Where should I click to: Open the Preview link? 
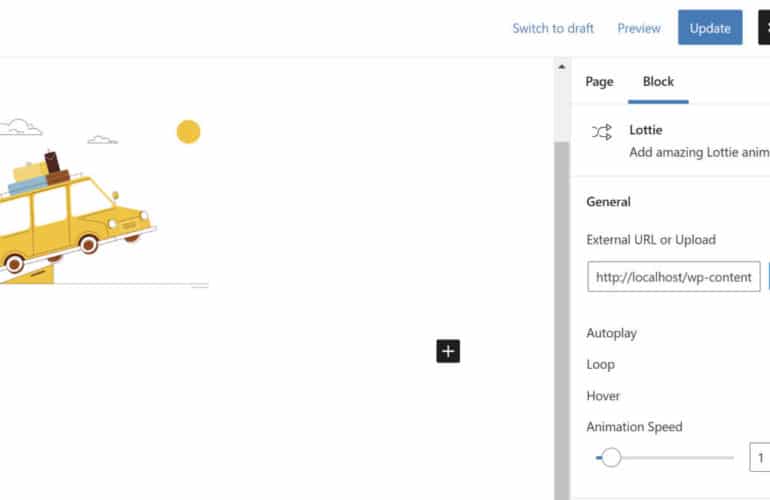[x=639, y=28]
